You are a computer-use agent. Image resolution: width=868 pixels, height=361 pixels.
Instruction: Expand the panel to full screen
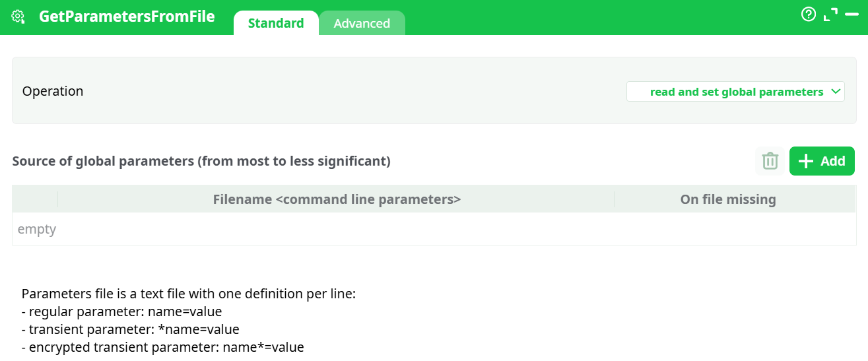[x=830, y=14]
